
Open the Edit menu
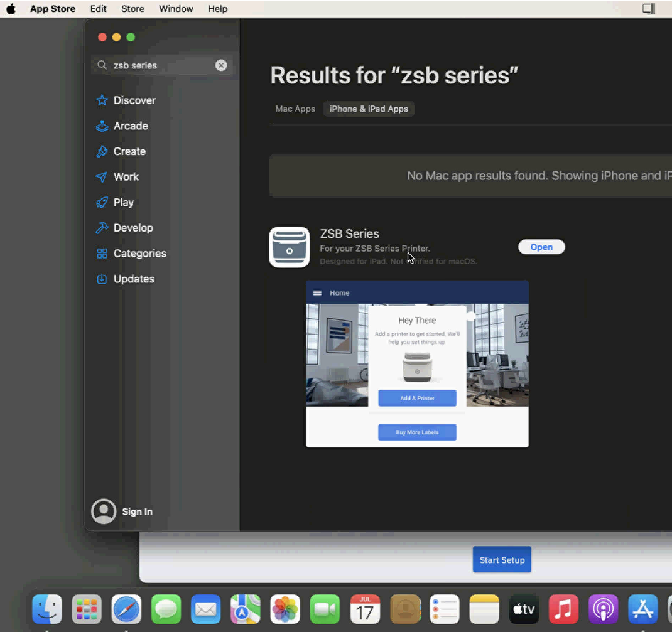pyautogui.click(x=98, y=9)
